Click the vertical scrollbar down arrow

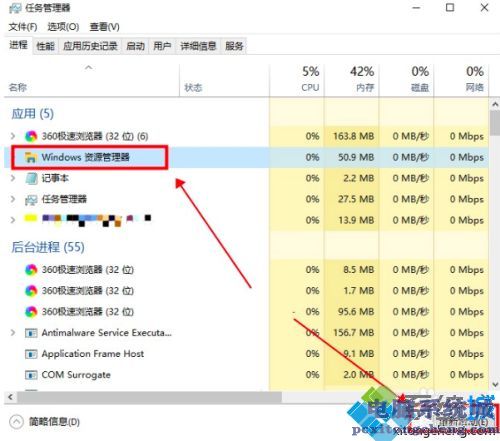pos(495,384)
